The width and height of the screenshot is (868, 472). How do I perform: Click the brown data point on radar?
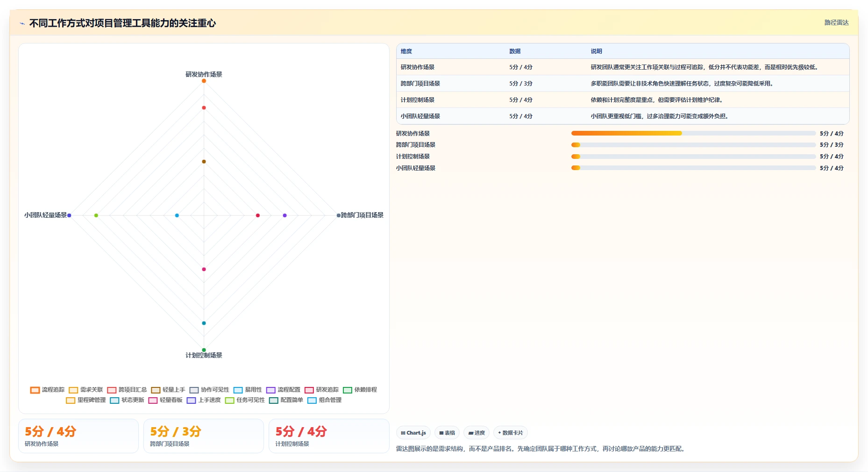click(204, 162)
